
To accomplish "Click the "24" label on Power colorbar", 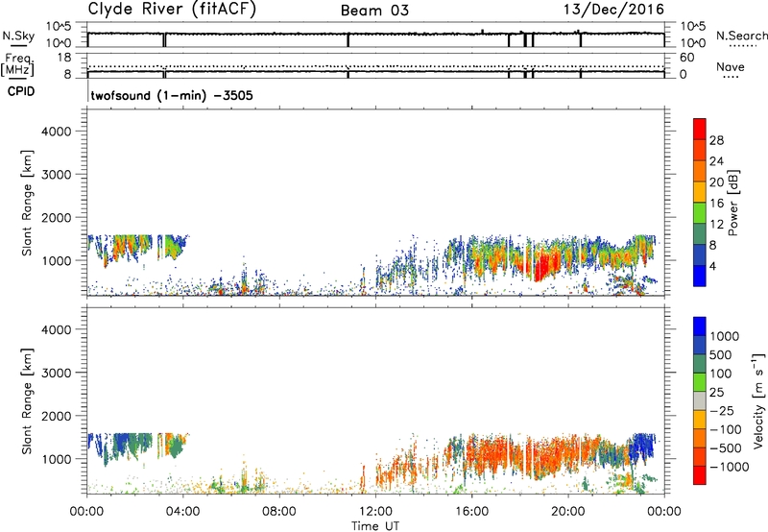I will (716, 161).
